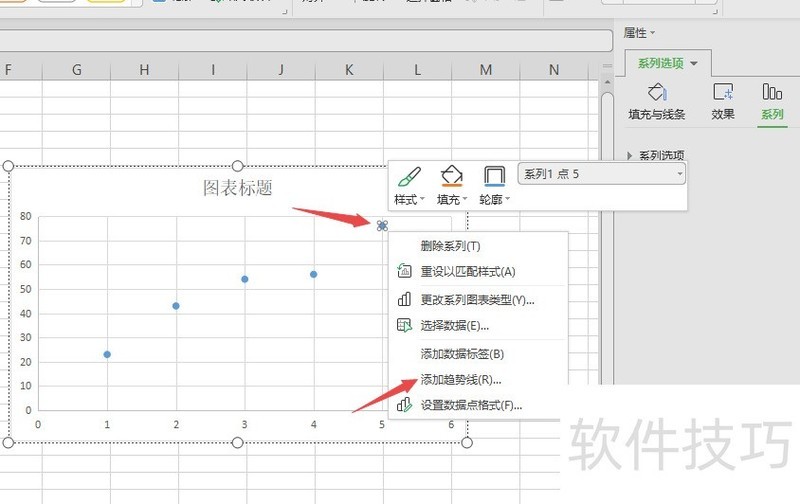
Task: Select column G header
Action: coord(77,70)
